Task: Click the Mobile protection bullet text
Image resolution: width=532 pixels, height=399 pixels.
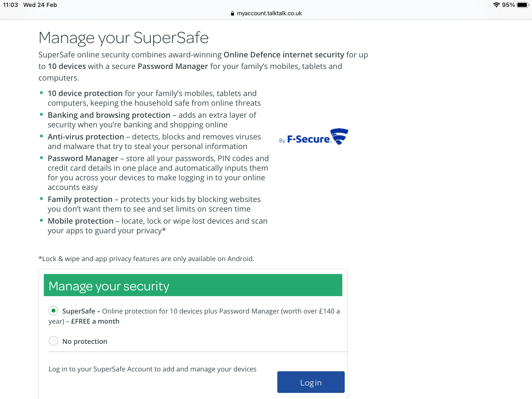Action: 81,221
